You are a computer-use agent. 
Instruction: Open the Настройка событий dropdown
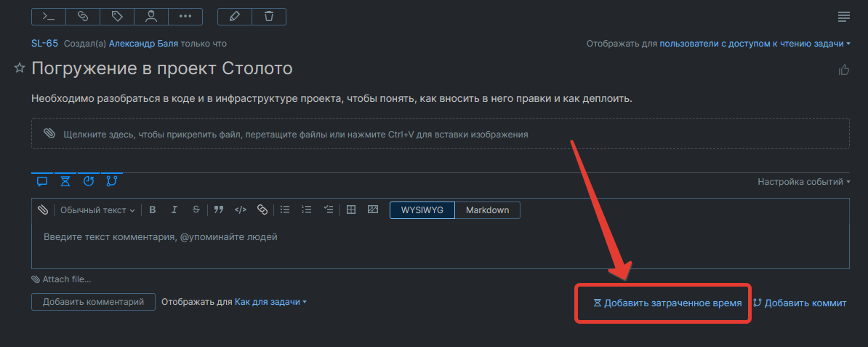click(x=804, y=182)
